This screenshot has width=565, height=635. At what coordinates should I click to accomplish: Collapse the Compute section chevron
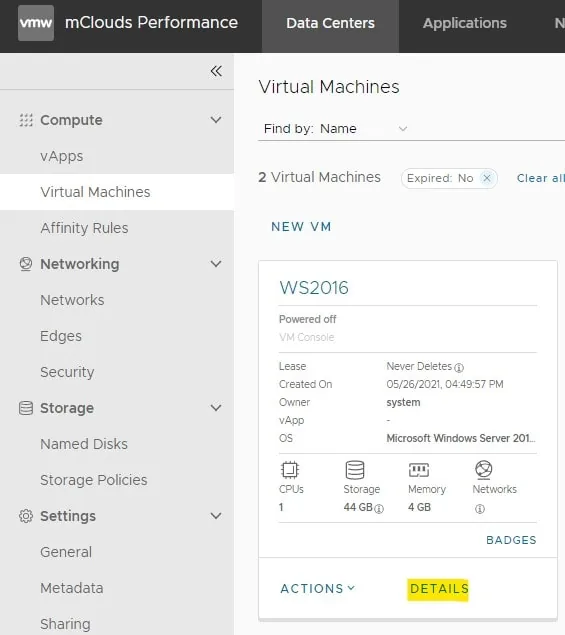pos(216,120)
